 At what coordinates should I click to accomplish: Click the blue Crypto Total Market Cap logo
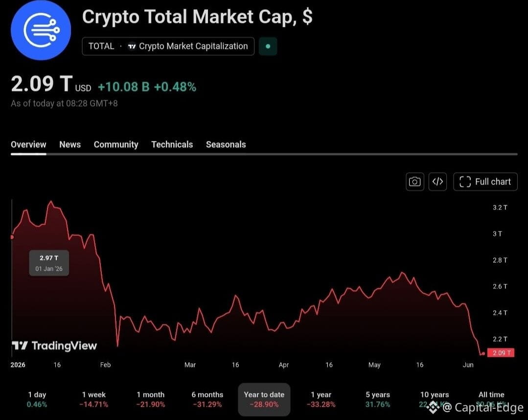coord(41,30)
